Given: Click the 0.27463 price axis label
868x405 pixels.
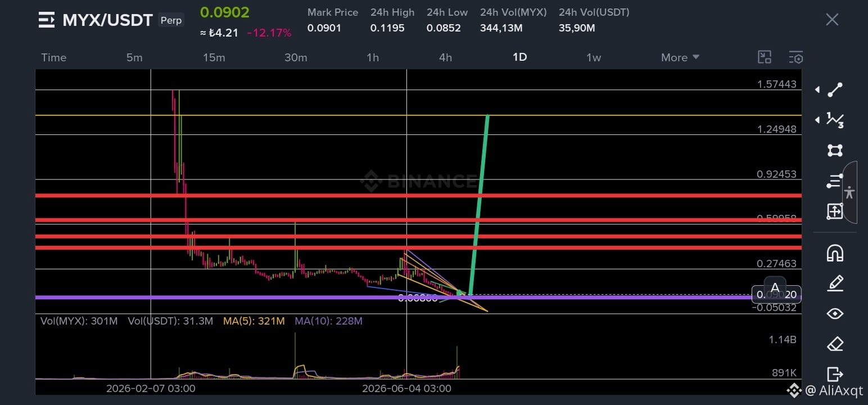Looking at the screenshot, I should [777, 264].
